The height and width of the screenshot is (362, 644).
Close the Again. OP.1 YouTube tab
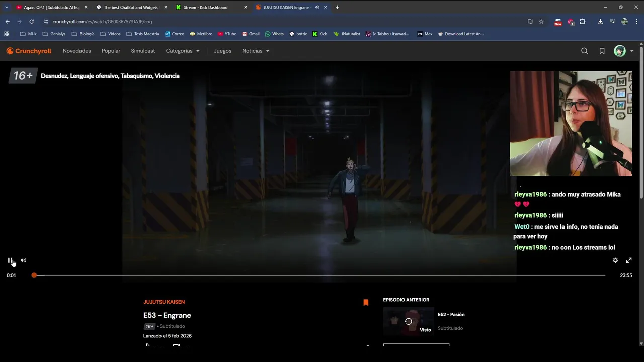[x=86, y=7]
